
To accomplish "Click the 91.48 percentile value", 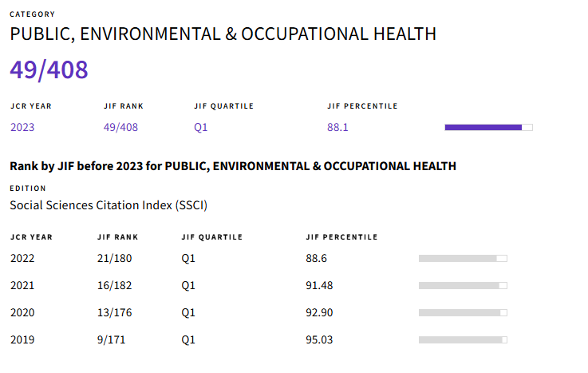I will (x=319, y=285).
